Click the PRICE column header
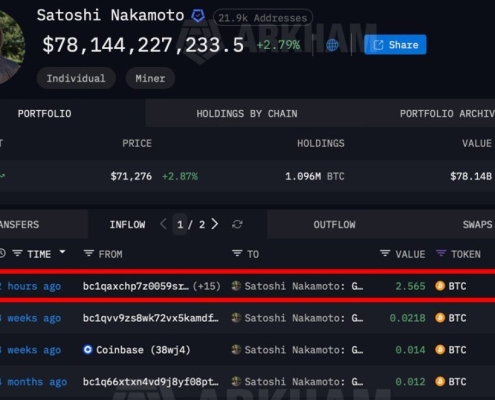 click(x=137, y=143)
